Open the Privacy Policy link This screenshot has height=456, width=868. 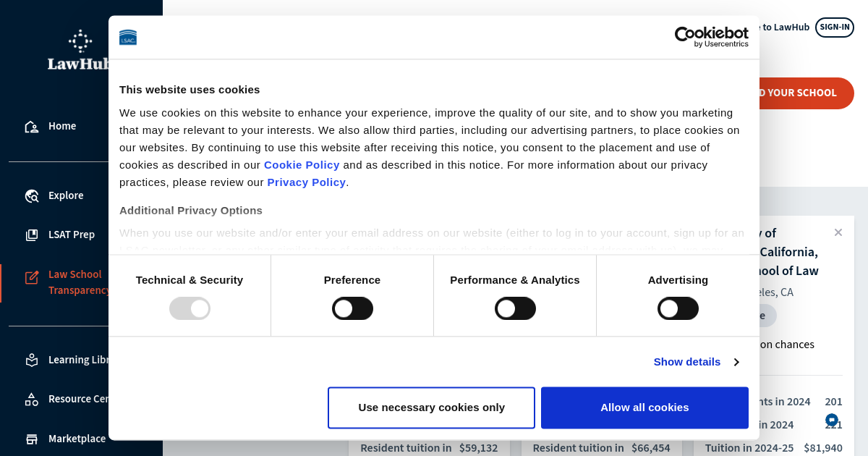click(306, 182)
